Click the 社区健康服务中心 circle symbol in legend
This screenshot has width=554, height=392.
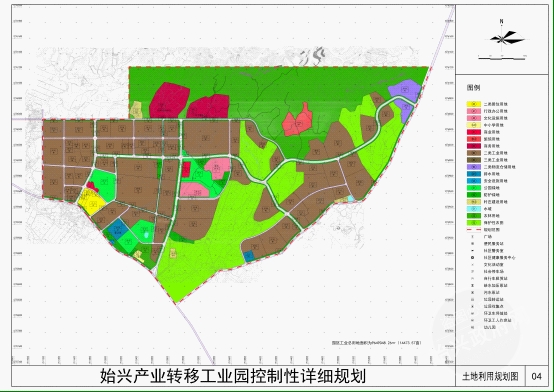pyautogui.click(x=473, y=258)
